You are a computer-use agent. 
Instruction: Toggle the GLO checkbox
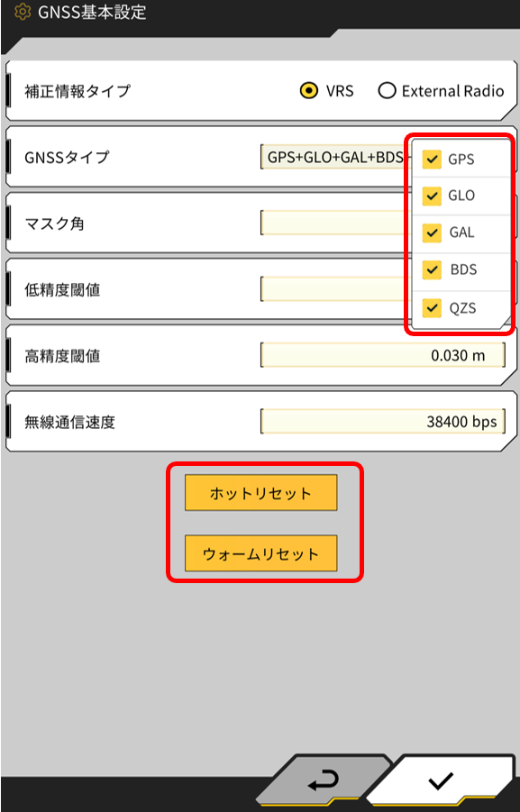432,196
